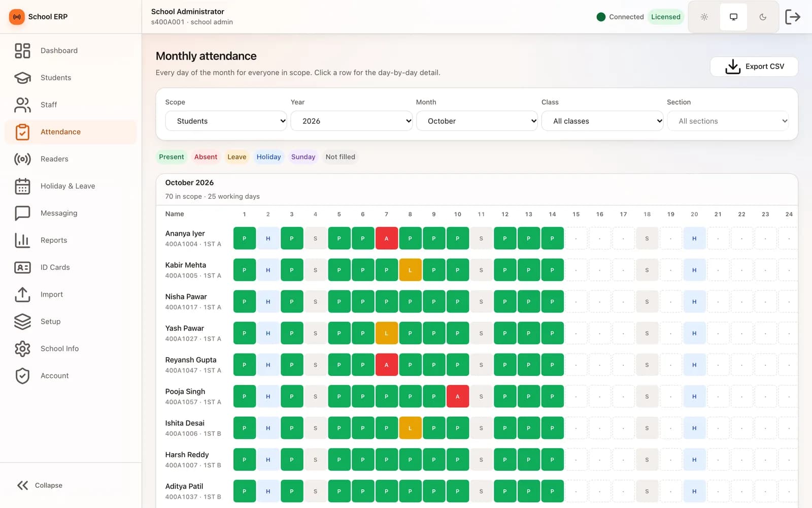Switch to dark theme moon toggle

[x=763, y=17]
